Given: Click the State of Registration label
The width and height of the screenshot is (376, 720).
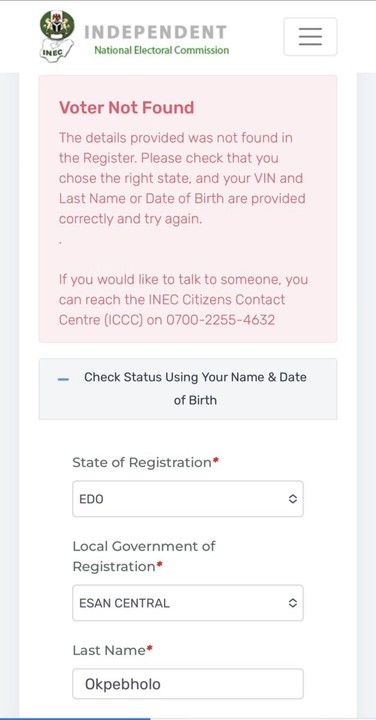Looking at the screenshot, I should [x=146, y=462].
